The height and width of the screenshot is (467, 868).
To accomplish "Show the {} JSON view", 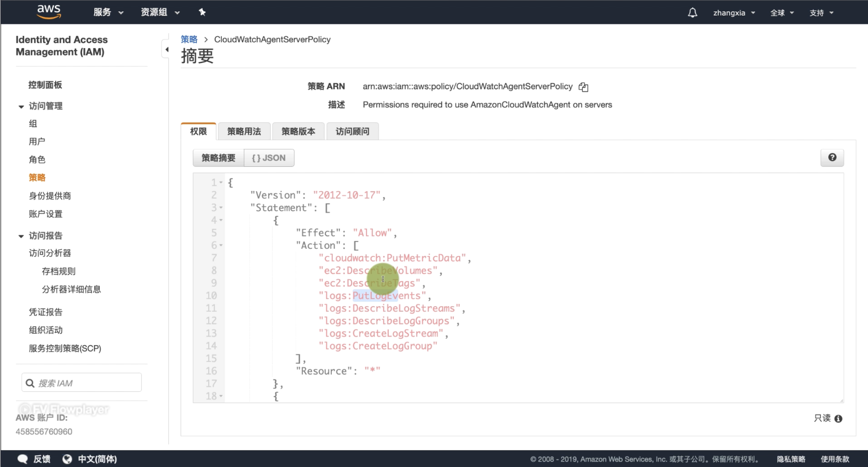I will pos(269,158).
